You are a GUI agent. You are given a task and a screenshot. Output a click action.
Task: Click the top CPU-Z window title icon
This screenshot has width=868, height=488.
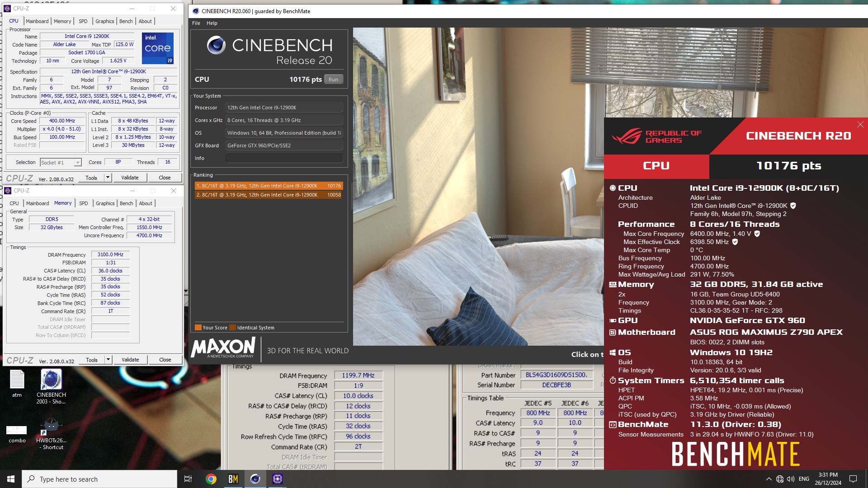pos(7,8)
